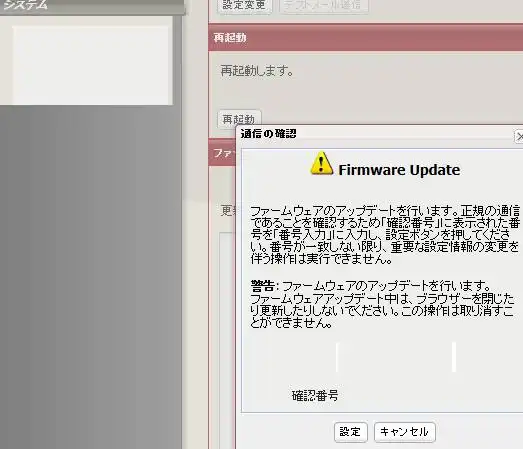Click the Firmware Update heading
Screen dimensions: 523x449
pos(399,170)
